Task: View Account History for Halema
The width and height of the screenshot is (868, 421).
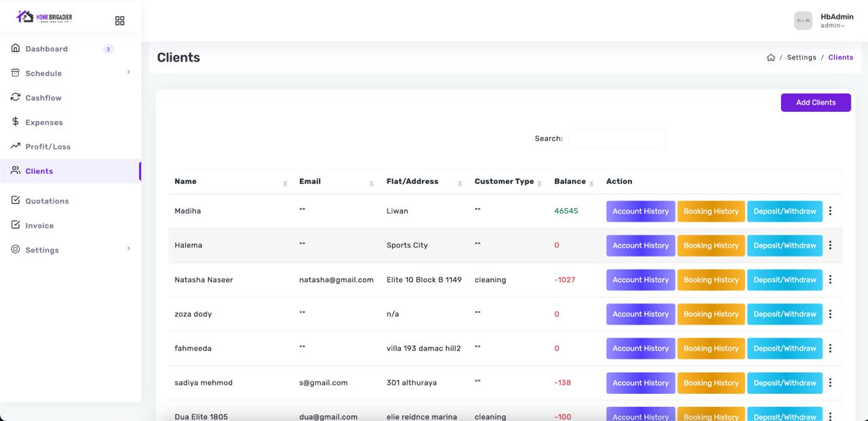Action: point(640,245)
